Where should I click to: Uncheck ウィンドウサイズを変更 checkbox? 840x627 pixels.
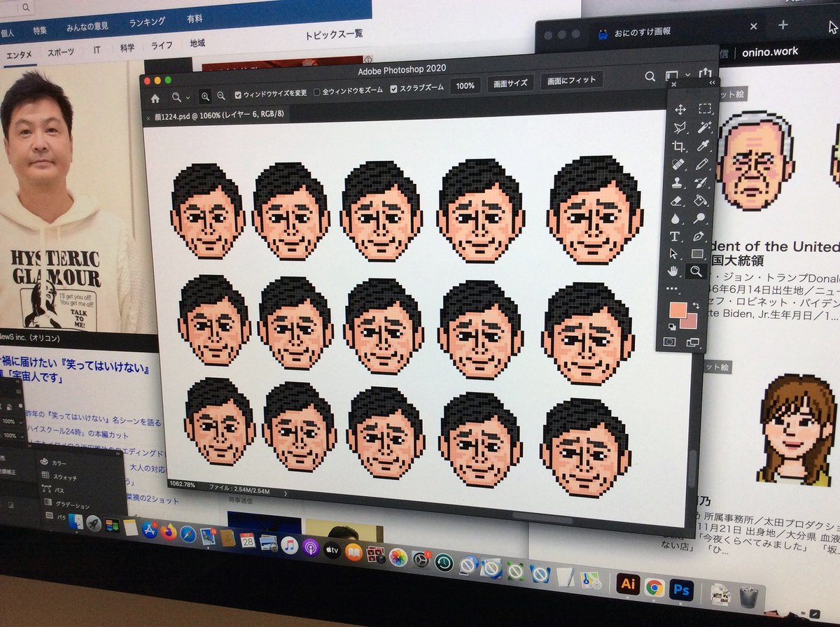(x=239, y=94)
